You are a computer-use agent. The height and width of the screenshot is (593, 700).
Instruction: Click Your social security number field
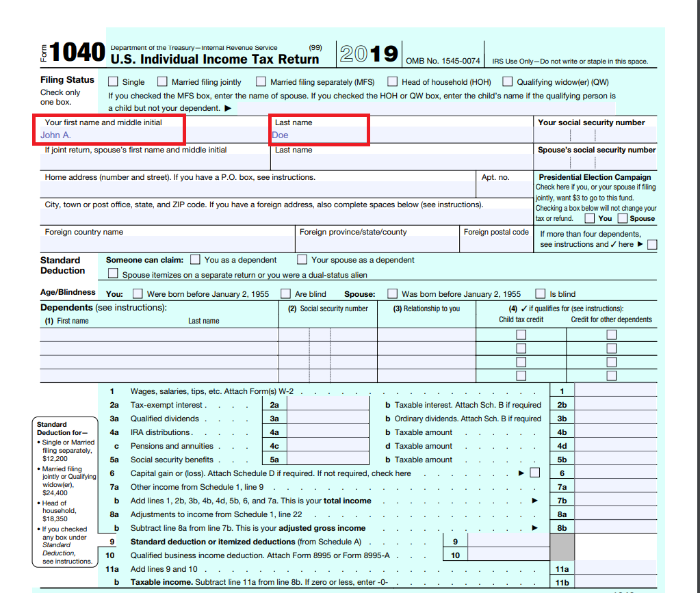click(595, 135)
